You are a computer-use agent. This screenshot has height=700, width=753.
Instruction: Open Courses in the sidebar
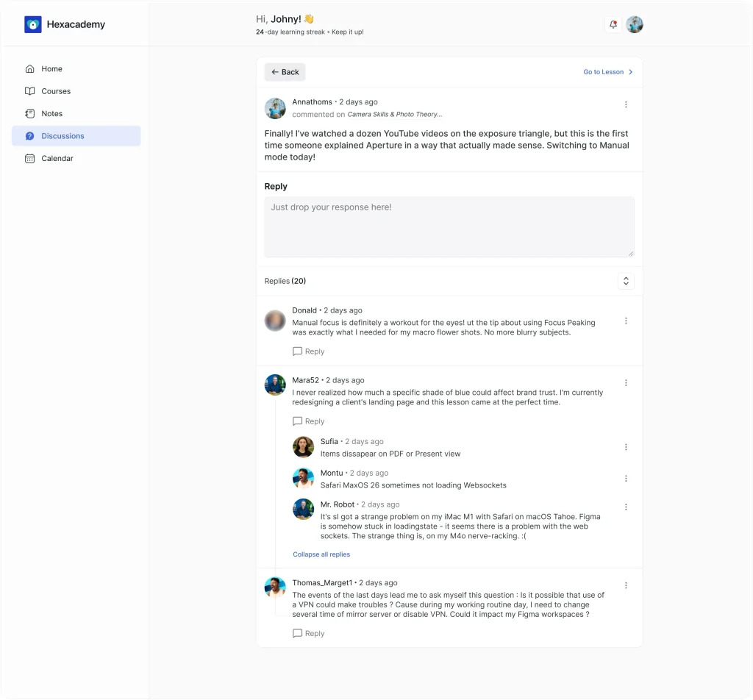point(76,91)
